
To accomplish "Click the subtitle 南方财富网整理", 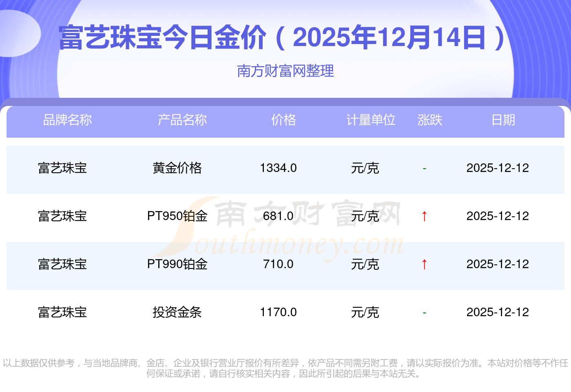I will coord(285,71).
